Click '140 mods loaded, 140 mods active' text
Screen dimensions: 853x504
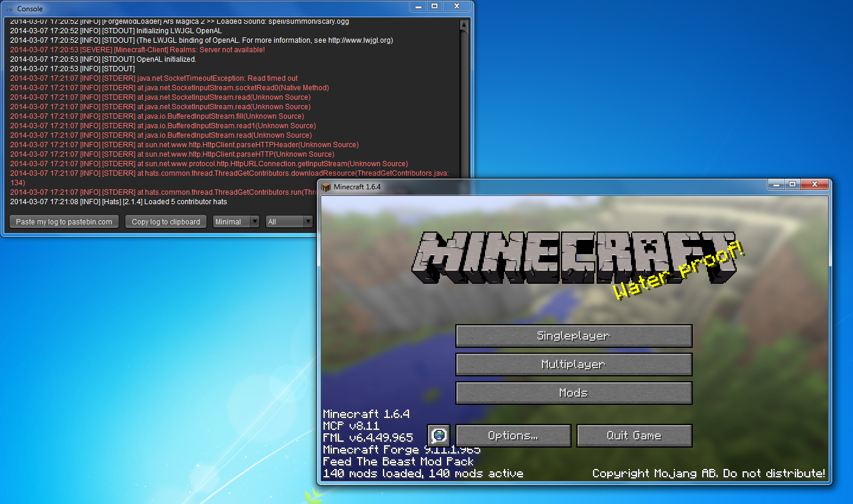coord(423,474)
